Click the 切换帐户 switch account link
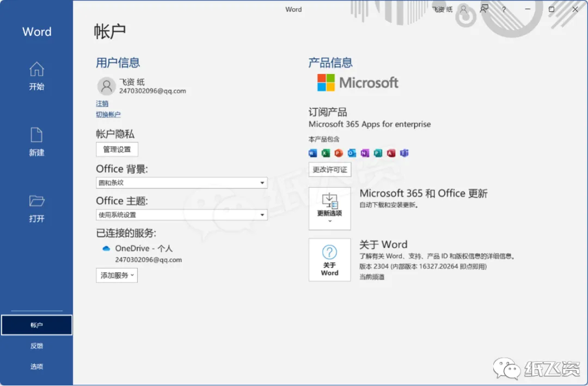 pyautogui.click(x=108, y=114)
